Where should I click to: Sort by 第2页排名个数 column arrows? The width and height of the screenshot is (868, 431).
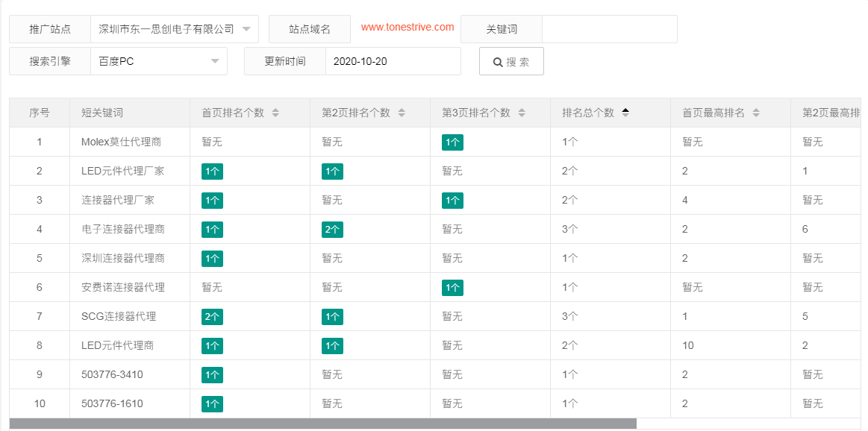point(402,113)
